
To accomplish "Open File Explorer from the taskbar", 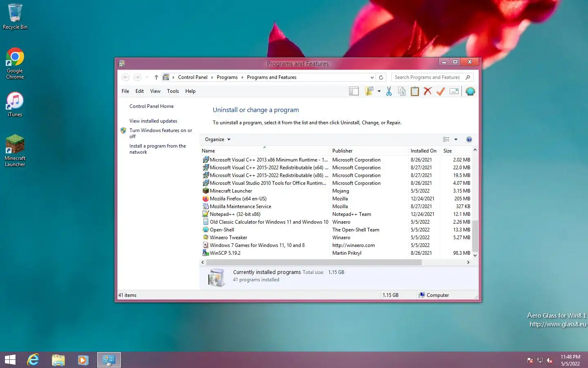I will [x=58, y=360].
